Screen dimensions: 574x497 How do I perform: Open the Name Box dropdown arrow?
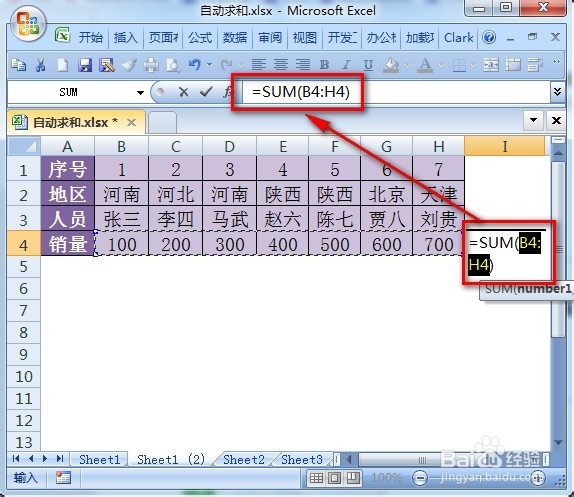(140, 93)
